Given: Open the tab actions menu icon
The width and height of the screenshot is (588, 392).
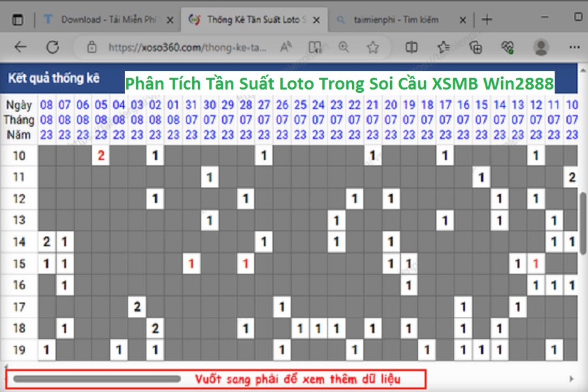Looking at the screenshot, I should (18, 20).
